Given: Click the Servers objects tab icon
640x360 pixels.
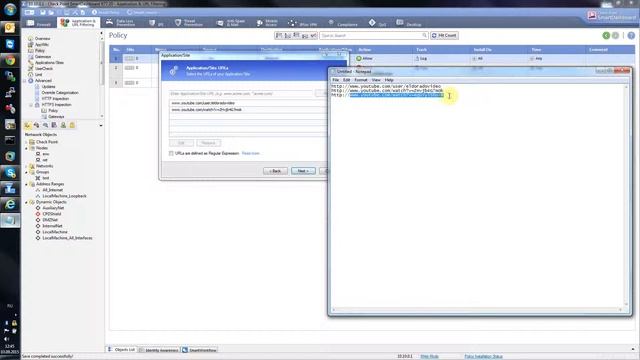Looking at the screenshot, I should 54,125.
